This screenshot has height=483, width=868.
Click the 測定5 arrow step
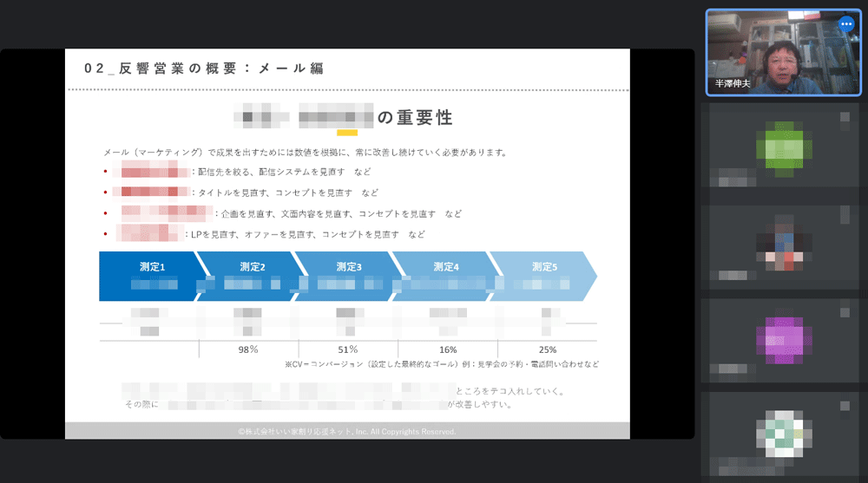[542, 276]
